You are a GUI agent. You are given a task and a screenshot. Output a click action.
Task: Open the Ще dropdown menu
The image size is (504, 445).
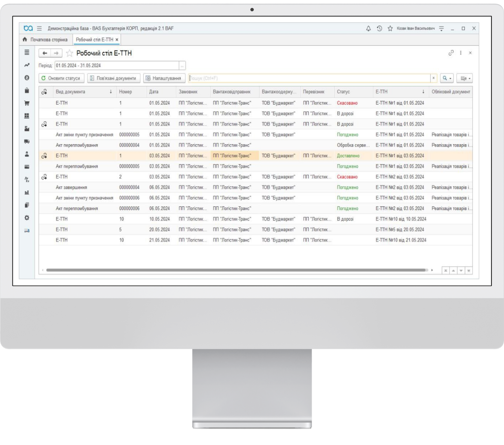tap(465, 78)
